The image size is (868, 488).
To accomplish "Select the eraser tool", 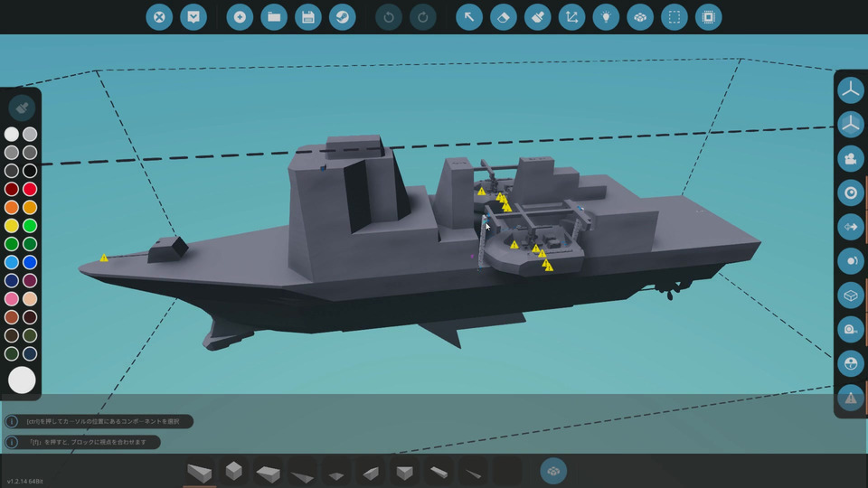I will coord(504,17).
